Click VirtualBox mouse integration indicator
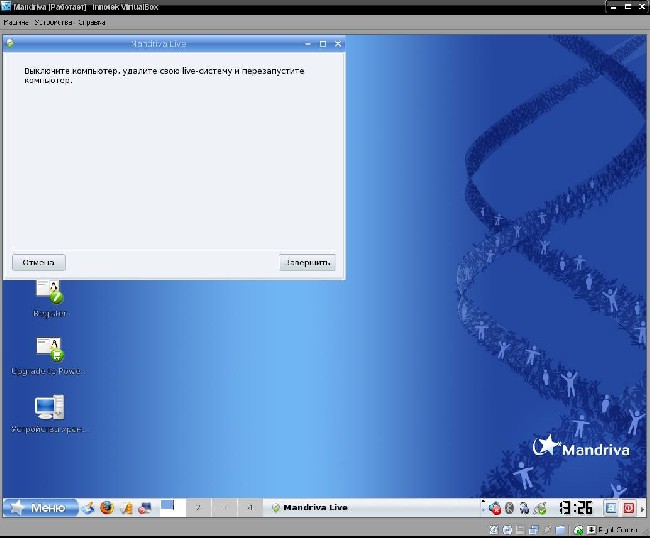The height and width of the screenshot is (538, 650). [x=579, y=529]
